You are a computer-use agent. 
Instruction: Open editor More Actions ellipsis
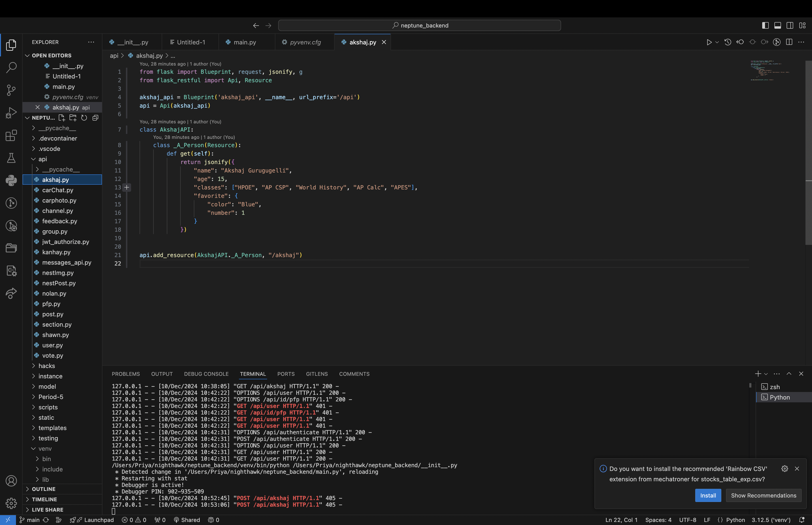(801, 42)
